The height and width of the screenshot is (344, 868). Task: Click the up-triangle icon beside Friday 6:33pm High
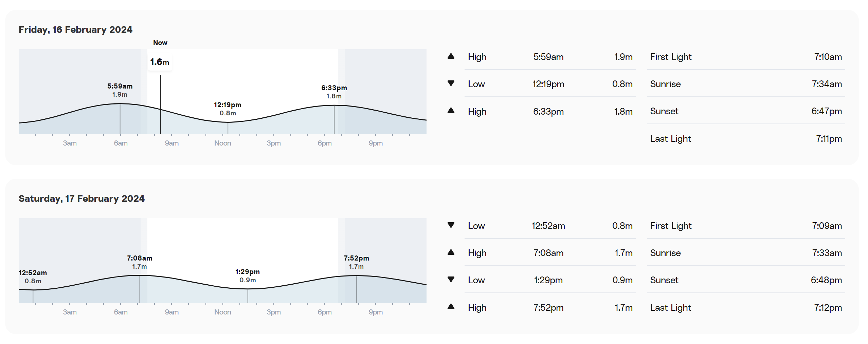tap(451, 110)
